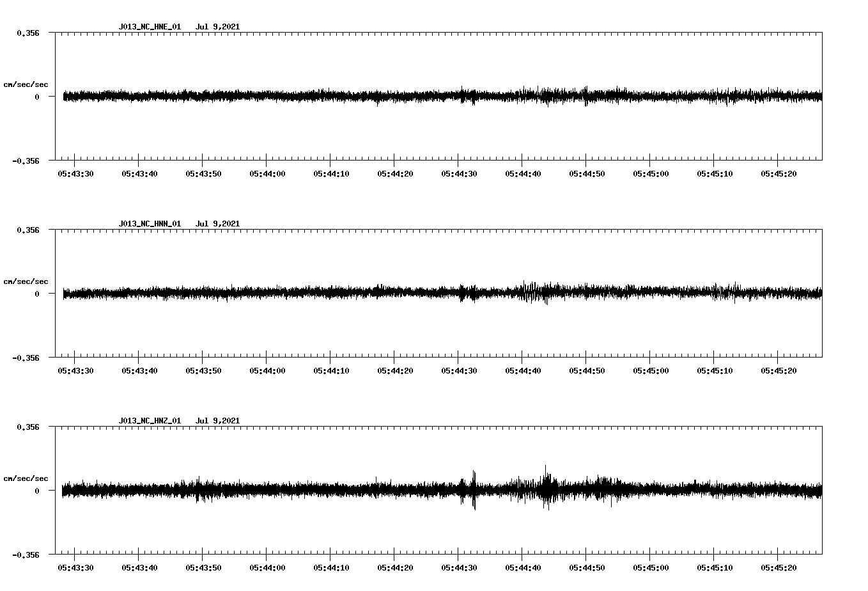Click the zero axis label of HNE plot
The width and height of the screenshot is (868, 591).
37,97
